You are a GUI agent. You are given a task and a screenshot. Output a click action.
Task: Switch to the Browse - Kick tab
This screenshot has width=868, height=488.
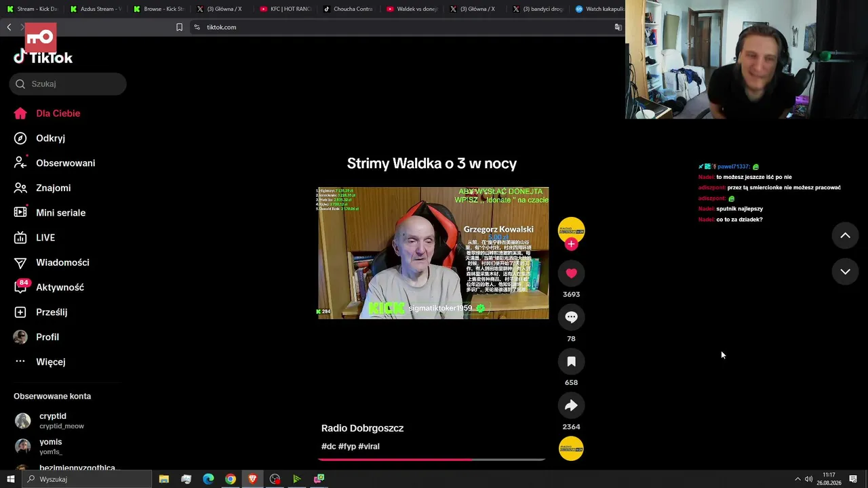[x=159, y=9]
